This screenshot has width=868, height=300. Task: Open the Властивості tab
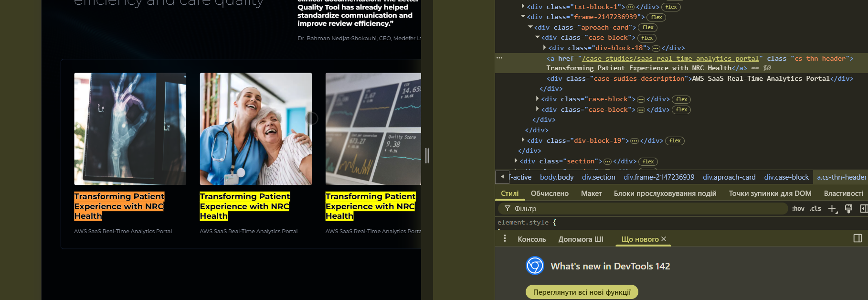click(843, 193)
